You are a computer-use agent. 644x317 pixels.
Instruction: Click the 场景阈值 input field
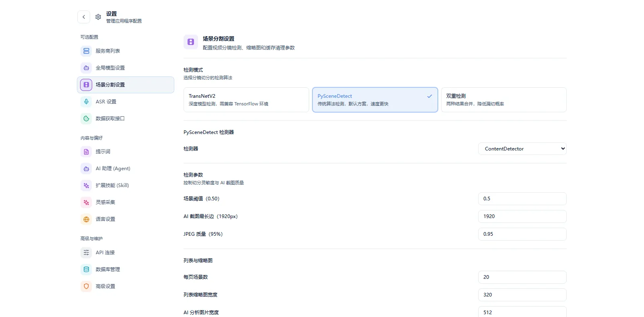coord(522,199)
